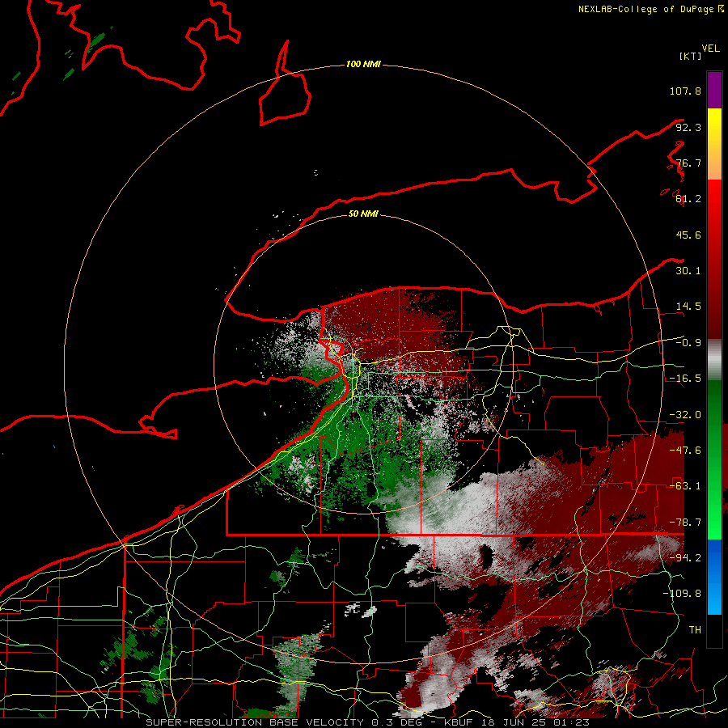Select the -47.6 scale value
Image resolution: width=728 pixels, height=728 pixels.
click(x=685, y=451)
